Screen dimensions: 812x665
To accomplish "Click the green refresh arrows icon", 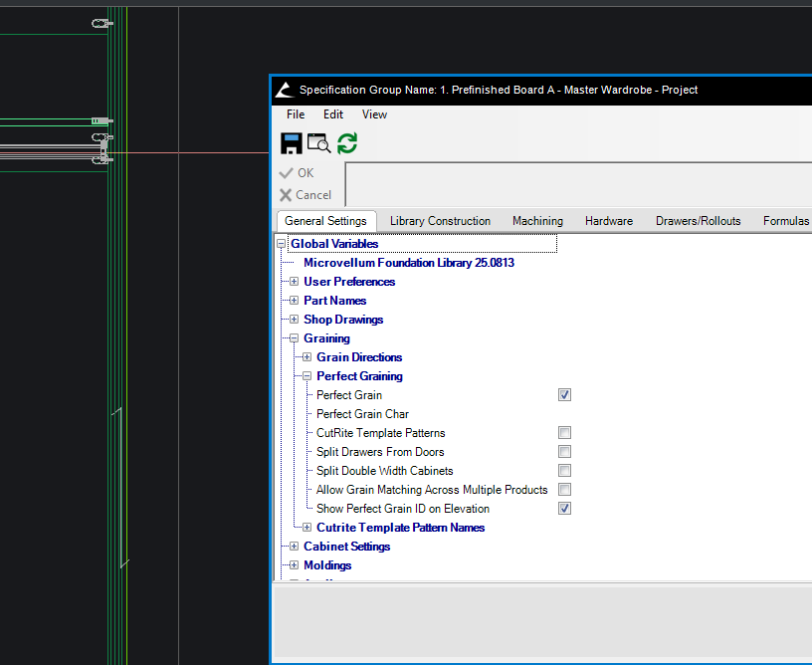I will coord(347,143).
